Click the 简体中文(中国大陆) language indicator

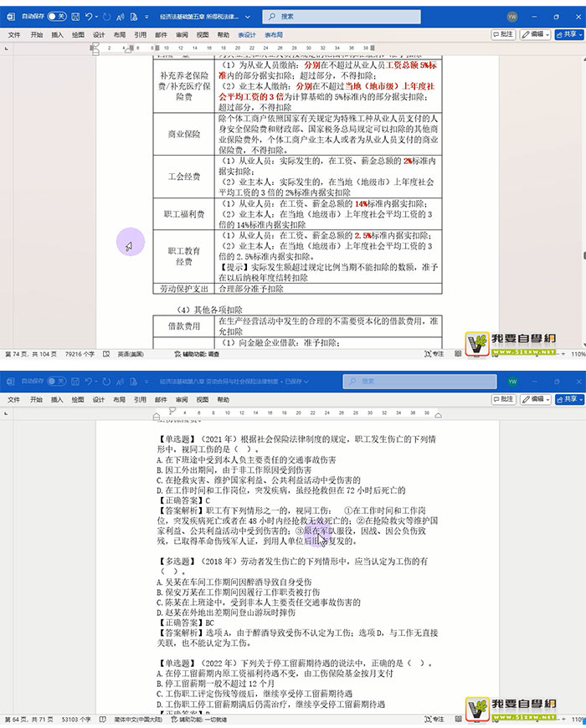138,719
